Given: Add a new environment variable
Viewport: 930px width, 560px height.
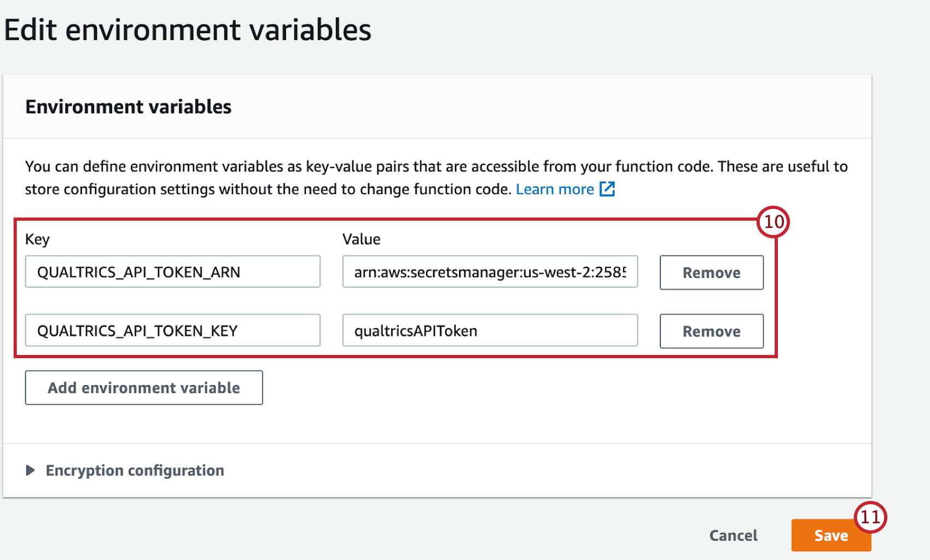Looking at the screenshot, I should click(144, 387).
